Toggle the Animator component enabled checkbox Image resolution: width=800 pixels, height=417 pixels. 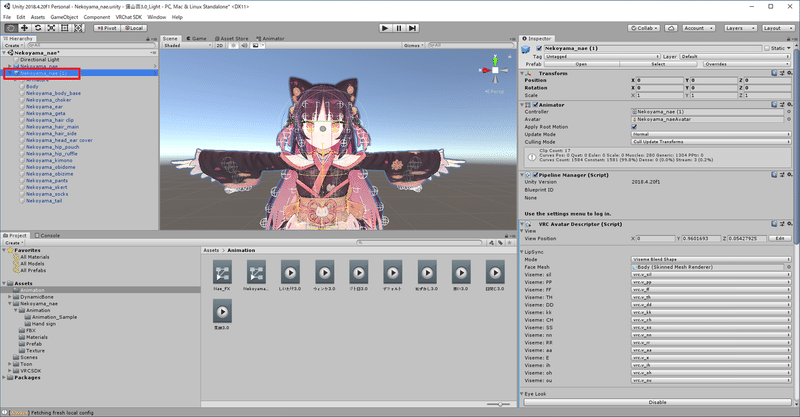535,105
